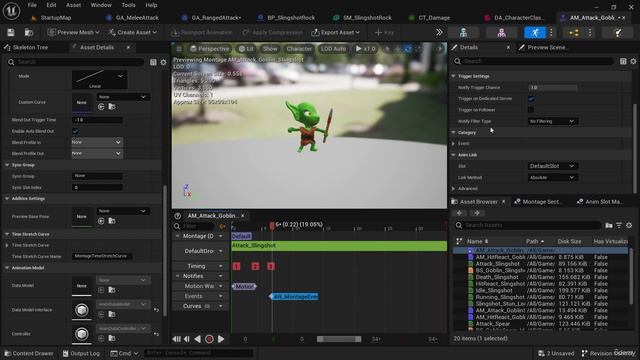This screenshot has height=360, width=640.
Task: Reset Data Model Interface to default arrow
Action: tap(156, 310)
